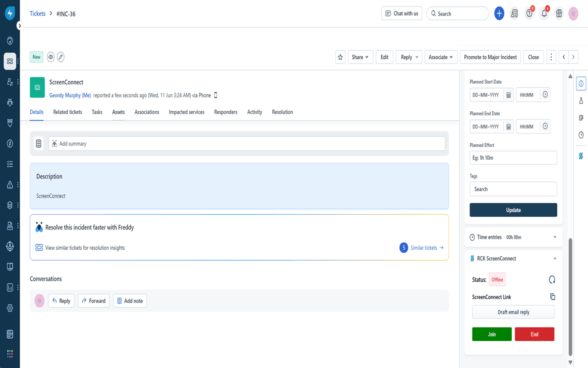Click the green Join button
Viewport: 588px width, 368px height.
(492, 334)
